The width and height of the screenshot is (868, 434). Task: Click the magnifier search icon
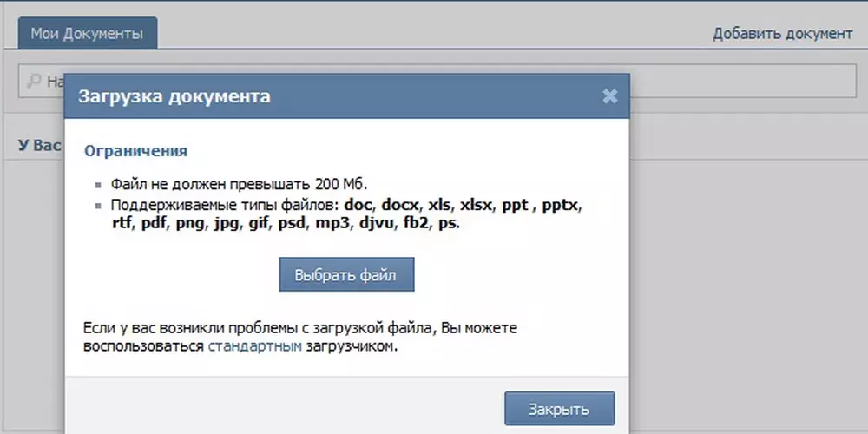(x=34, y=81)
